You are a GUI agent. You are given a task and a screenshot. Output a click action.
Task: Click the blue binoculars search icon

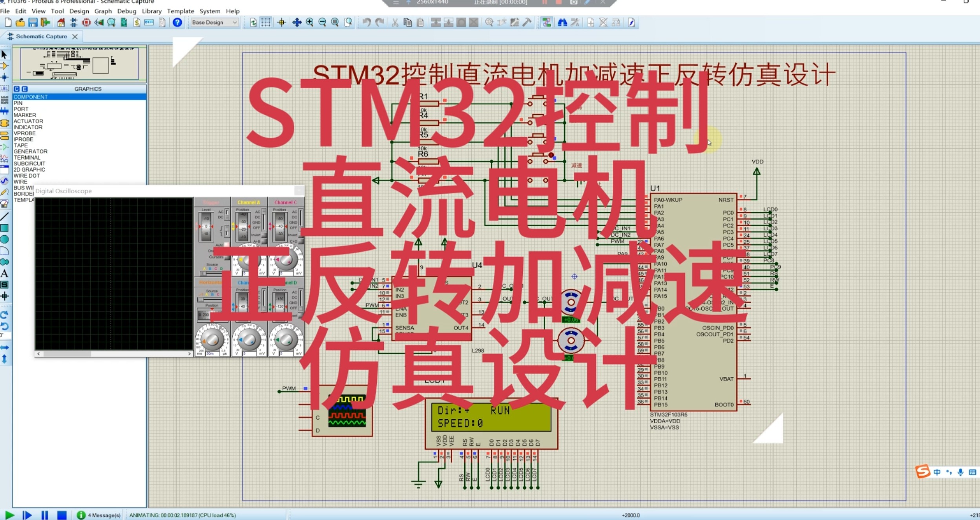[x=562, y=22]
